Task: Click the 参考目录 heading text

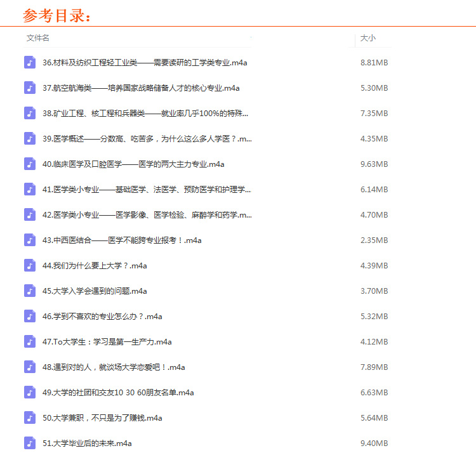Action: tap(57, 15)
